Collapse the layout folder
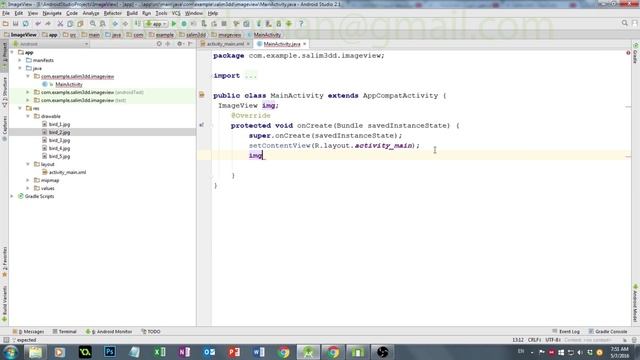Image resolution: width=640 pixels, height=360 pixels. click(x=28, y=164)
